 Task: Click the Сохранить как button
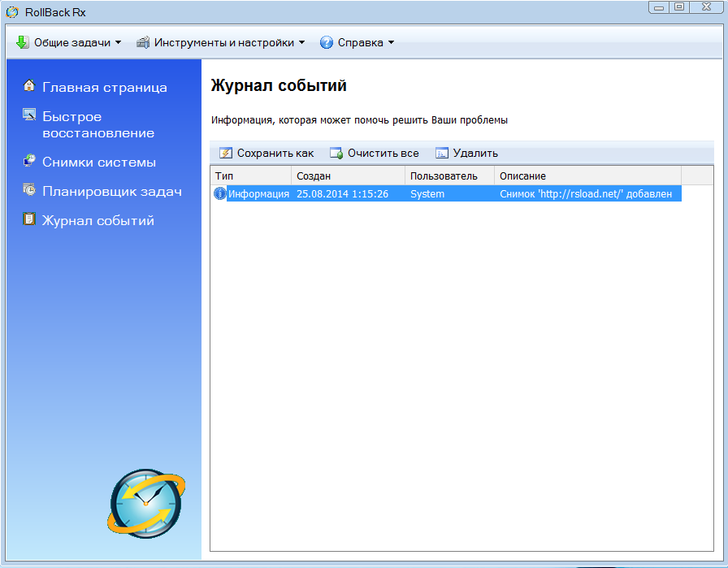tap(266, 153)
